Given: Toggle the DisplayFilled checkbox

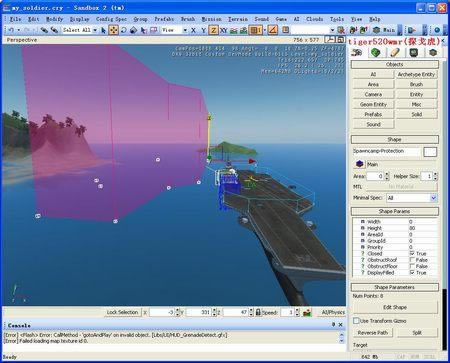Looking at the screenshot, I should tap(412, 272).
